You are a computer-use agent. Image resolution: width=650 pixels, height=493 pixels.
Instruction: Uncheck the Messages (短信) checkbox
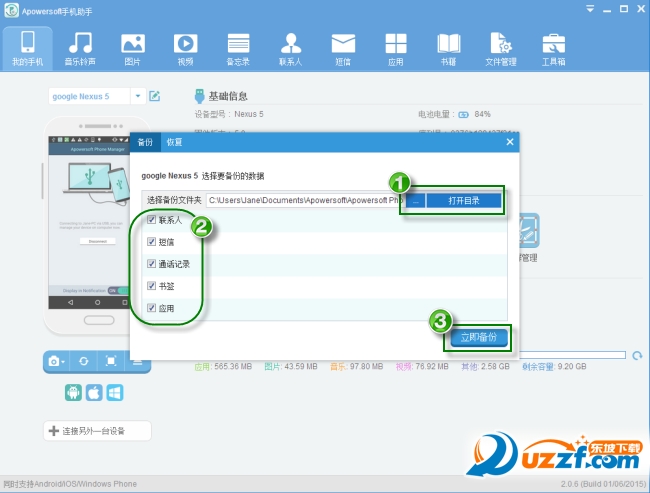[151, 241]
